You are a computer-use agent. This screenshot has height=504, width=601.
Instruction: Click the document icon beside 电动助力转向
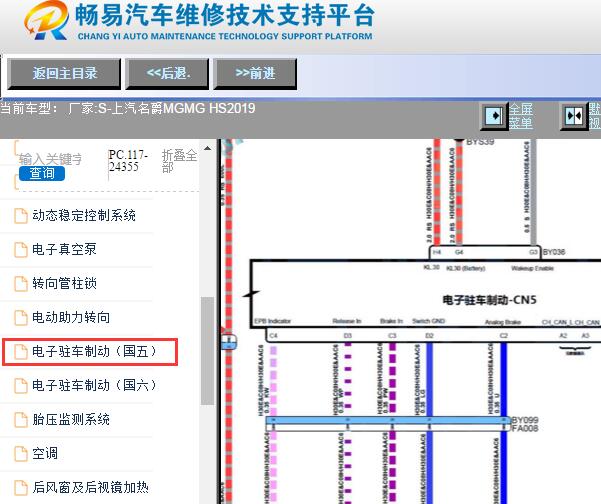(21, 318)
